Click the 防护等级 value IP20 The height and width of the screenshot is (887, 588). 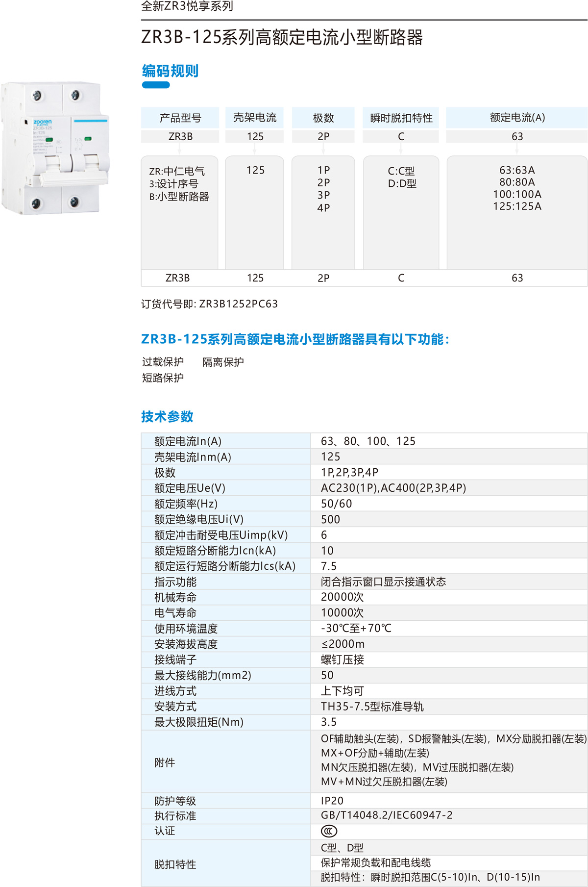tap(332, 801)
